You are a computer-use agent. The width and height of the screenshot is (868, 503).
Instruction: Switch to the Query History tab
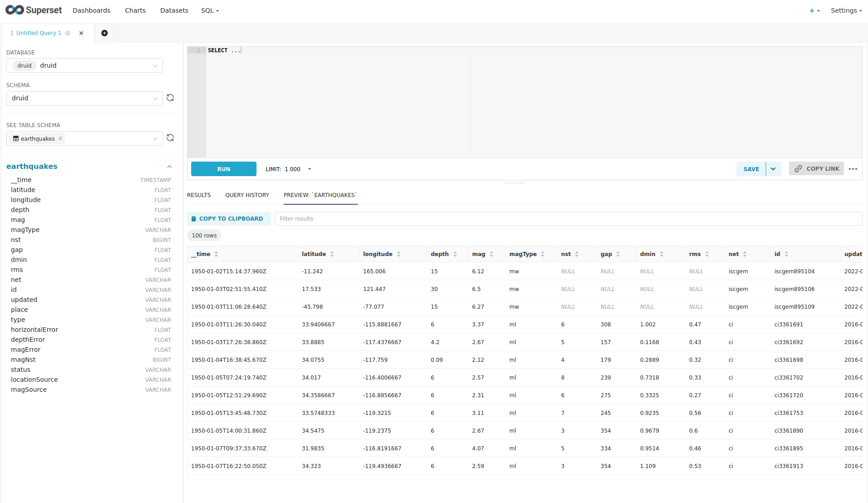[247, 195]
